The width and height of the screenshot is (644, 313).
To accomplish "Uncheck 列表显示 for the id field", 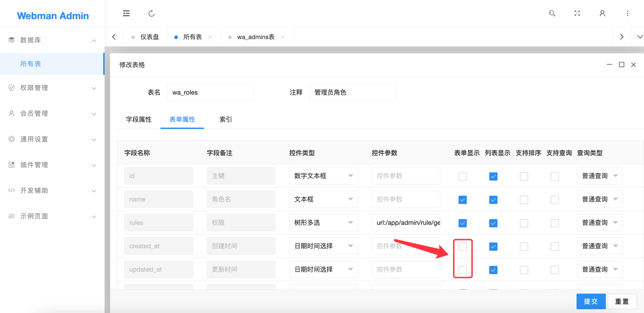I will [493, 176].
